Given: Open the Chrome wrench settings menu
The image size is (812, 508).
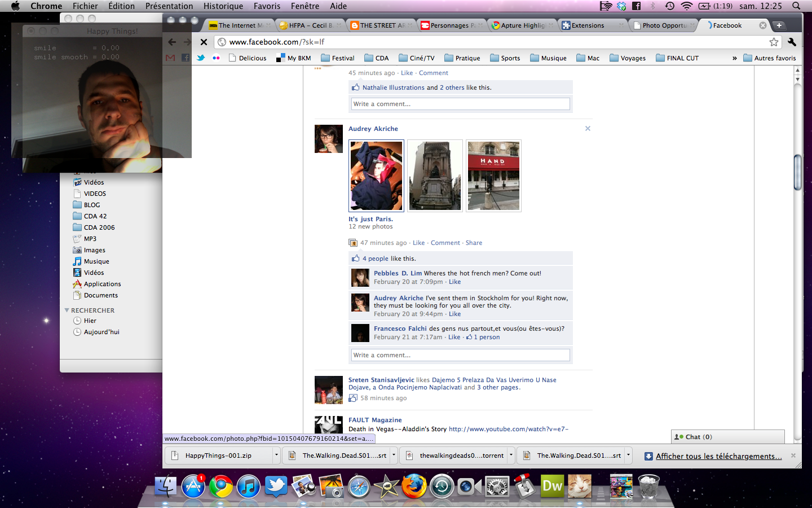Looking at the screenshot, I should (792, 42).
